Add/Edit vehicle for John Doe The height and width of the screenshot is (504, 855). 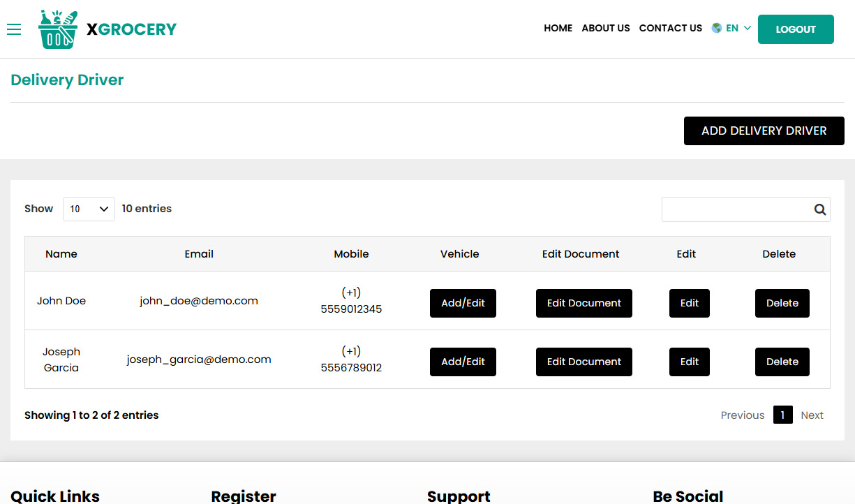[463, 304]
